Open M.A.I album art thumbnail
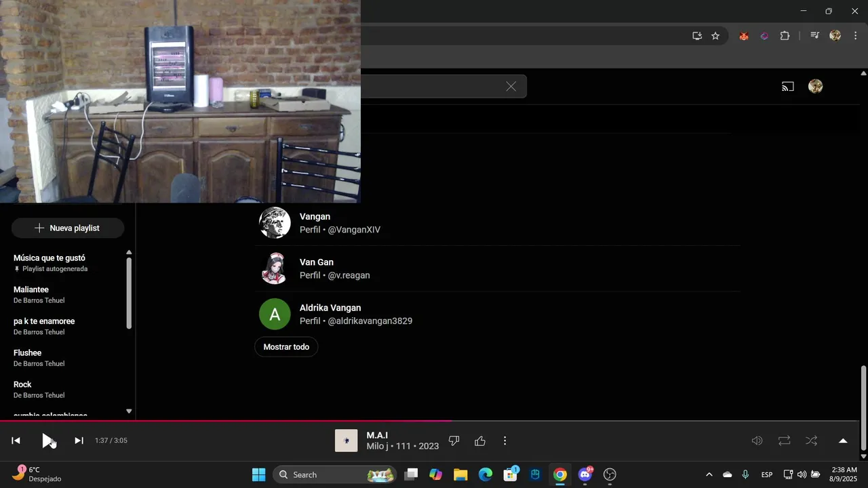The image size is (868, 488). (346, 441)
